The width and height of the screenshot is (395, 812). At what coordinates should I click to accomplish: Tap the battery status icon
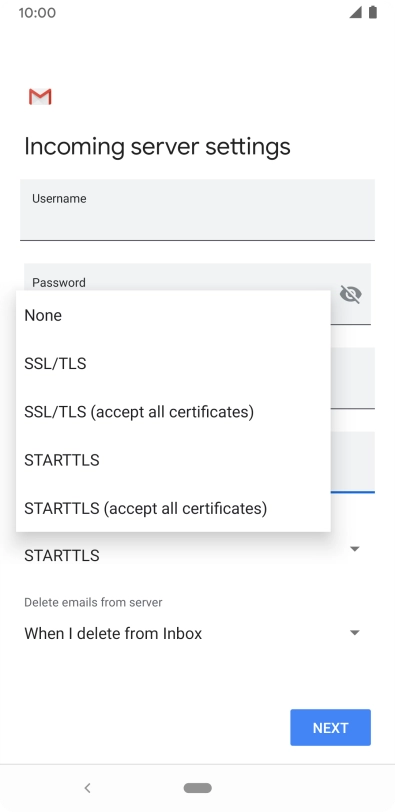click(373, 12)
